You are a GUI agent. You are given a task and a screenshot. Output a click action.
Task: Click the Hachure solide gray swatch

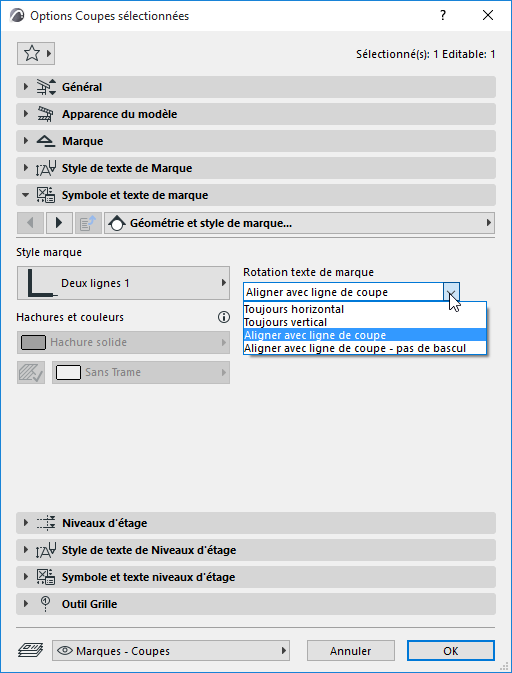[33, 342]
